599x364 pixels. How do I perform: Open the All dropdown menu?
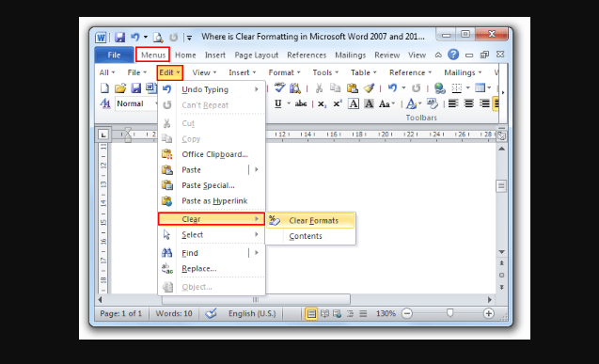[x=107, y=72]
